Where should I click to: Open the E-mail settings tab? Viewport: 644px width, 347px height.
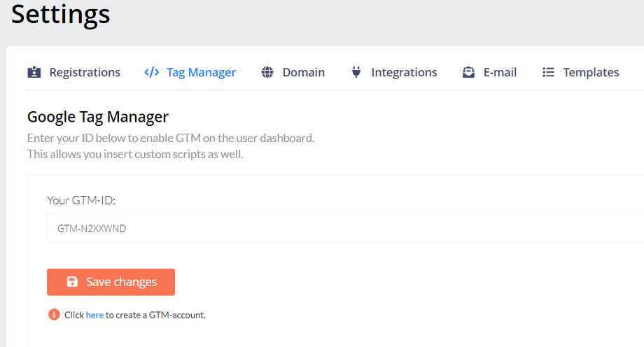pos(500,72)
